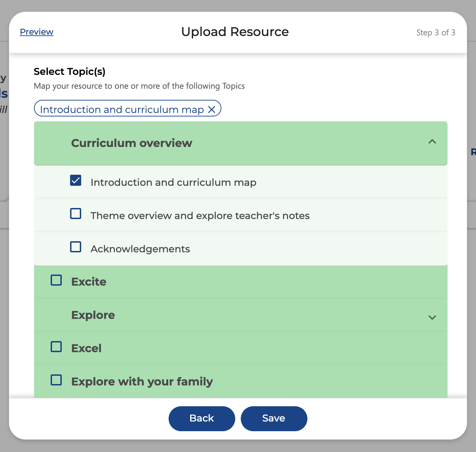476x452 pixels.
Task: Remove the Introduction and curriculum map chip
Action: click(x=212, y=110)
